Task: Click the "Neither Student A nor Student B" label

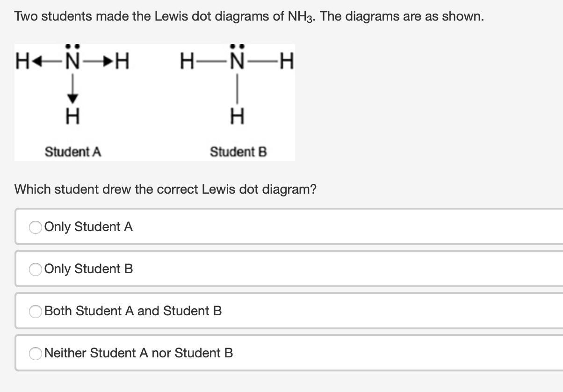Action: tap(138, 353)
